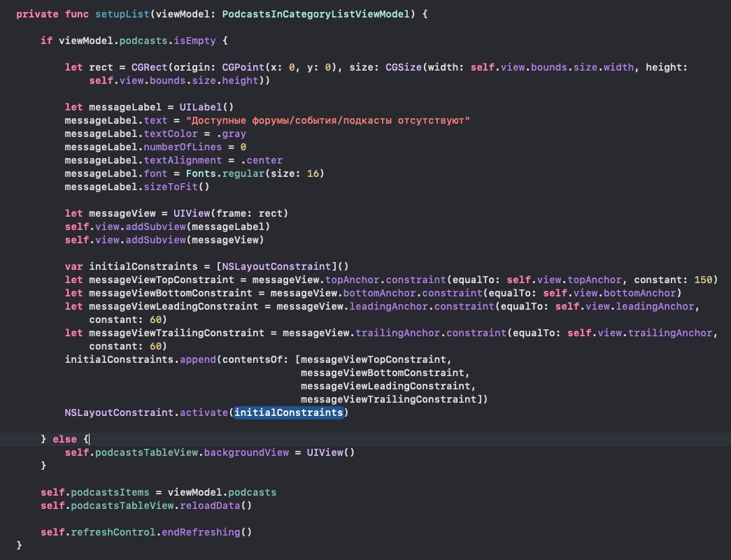Click the font size value 16
731x560 pixels.
click(x=313, y=173)
